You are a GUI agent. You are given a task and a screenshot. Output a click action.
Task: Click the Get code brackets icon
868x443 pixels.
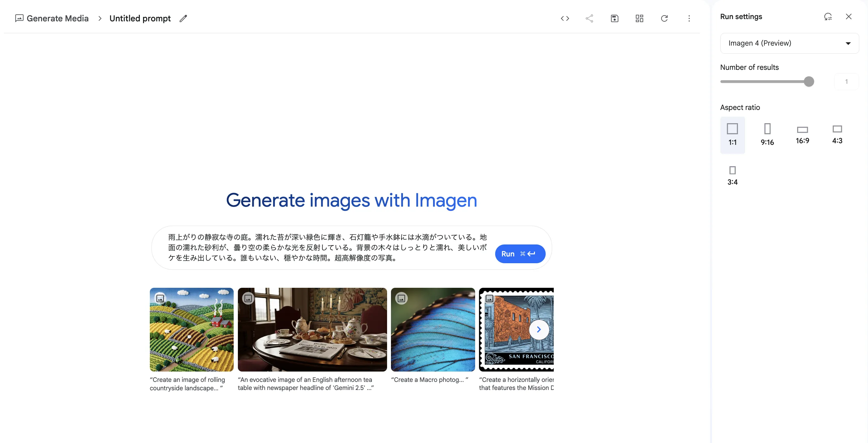565,18
